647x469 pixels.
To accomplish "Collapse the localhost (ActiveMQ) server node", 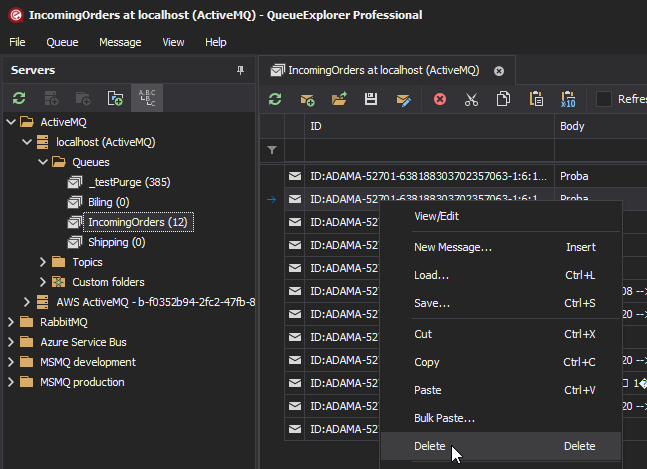I will tap(27, 142).
